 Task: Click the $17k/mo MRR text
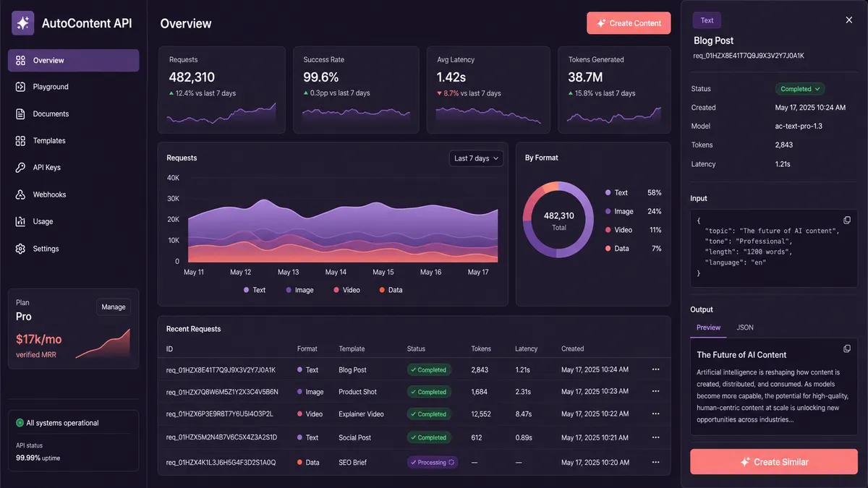(39, 339)
